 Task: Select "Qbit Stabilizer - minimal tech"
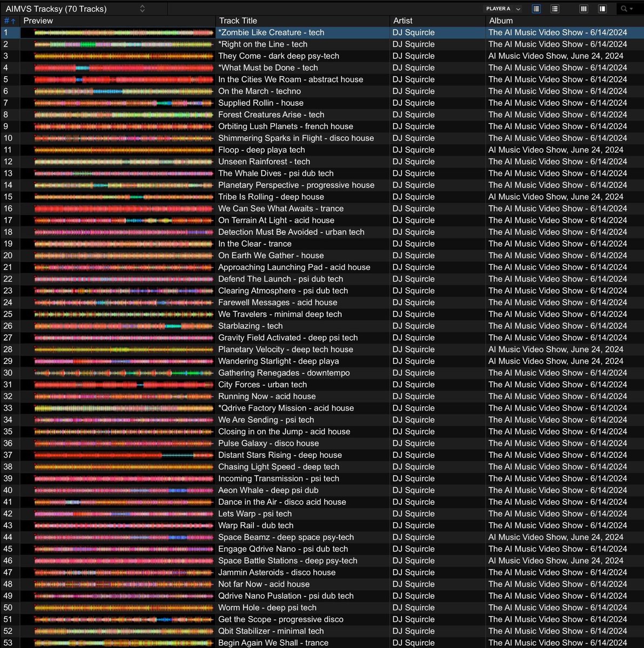(271, 631)
